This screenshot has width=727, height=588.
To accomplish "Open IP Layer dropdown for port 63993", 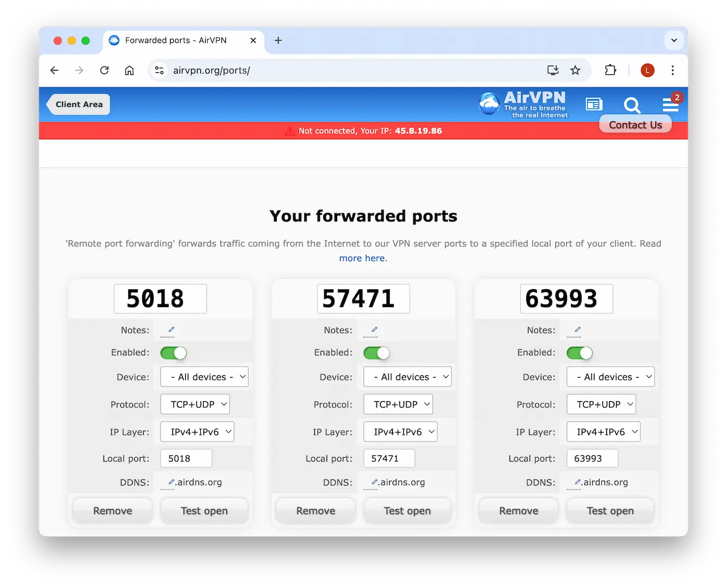I will (603, 431).
